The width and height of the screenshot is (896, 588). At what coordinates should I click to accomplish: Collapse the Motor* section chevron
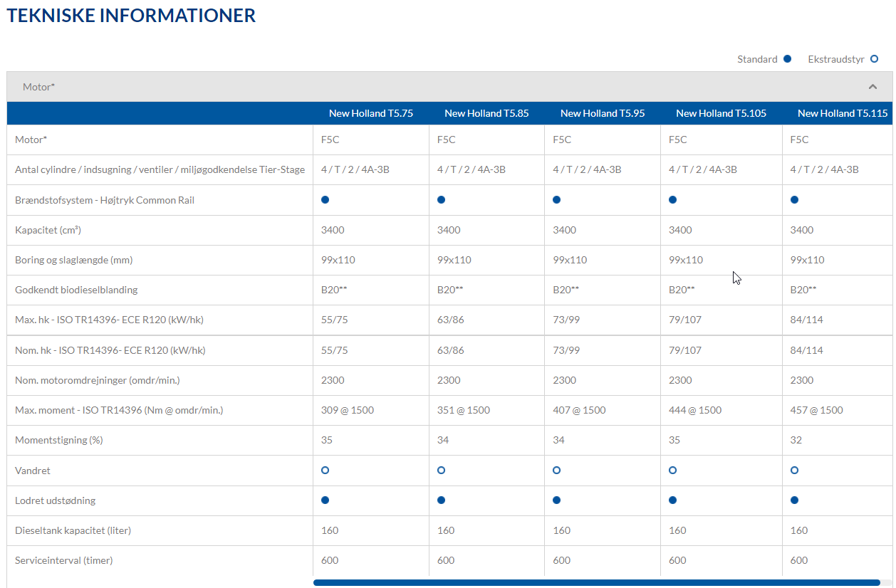pyautogui.click(x=872, y=87)
